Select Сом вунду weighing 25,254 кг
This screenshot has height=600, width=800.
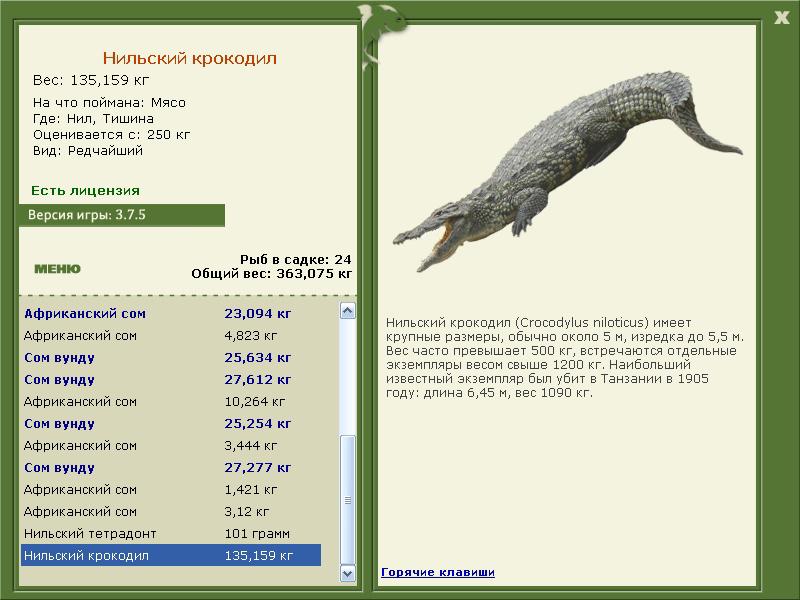click(171, 423)
